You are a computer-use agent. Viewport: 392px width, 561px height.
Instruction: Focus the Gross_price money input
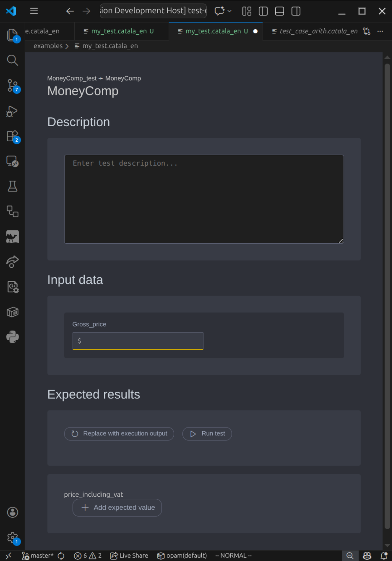[x=138, y=341]
